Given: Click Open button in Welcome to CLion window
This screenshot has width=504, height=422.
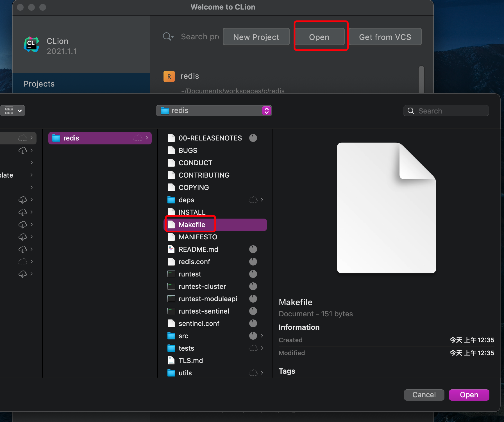Looking at the screenshot, I should [319, 37].
